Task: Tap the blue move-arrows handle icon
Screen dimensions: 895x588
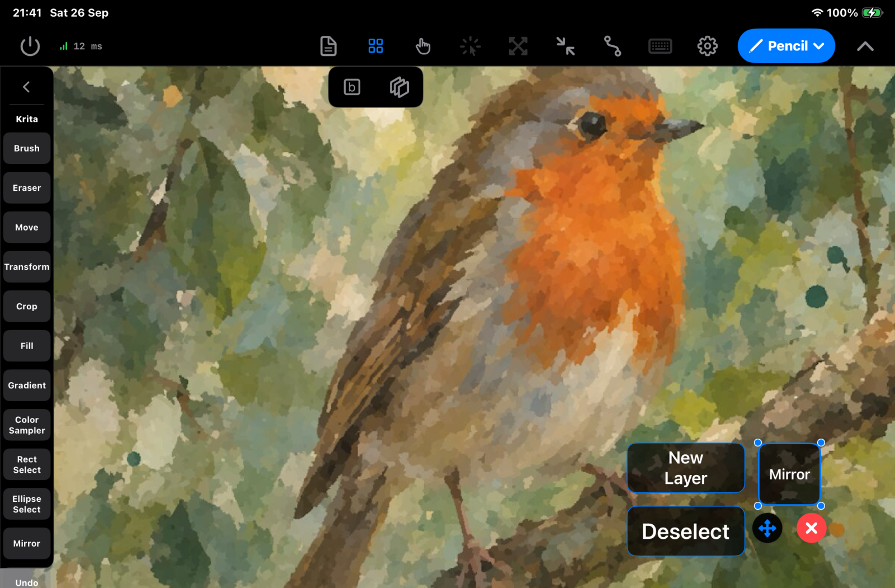Action: (767, 528)
